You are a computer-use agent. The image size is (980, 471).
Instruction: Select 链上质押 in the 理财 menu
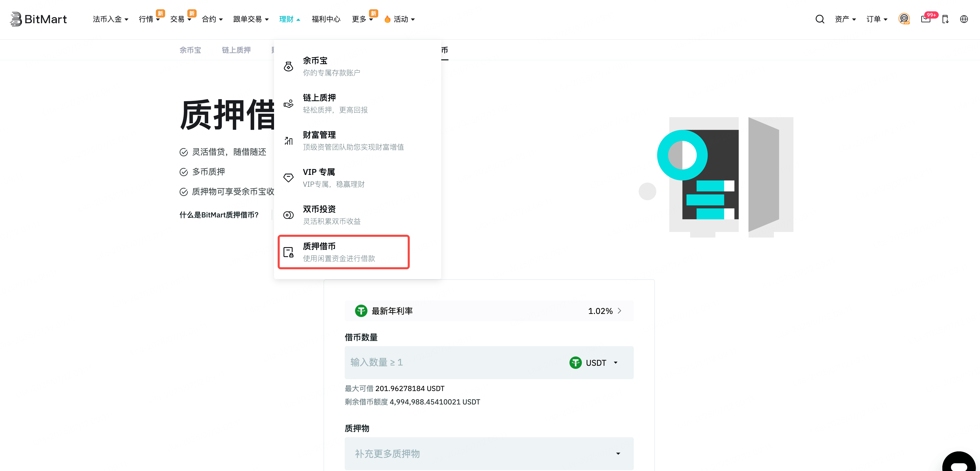pyautogui.click(x=358, y=103)
